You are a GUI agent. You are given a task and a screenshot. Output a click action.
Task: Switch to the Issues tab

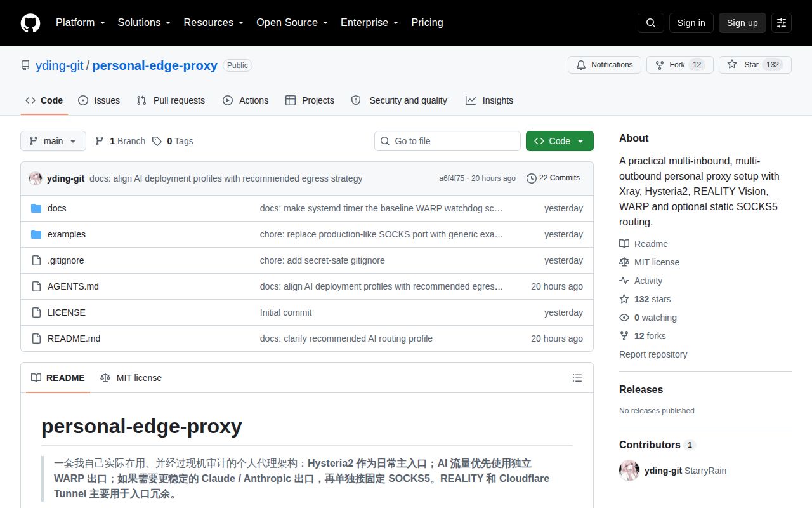(x=99, y=100)
